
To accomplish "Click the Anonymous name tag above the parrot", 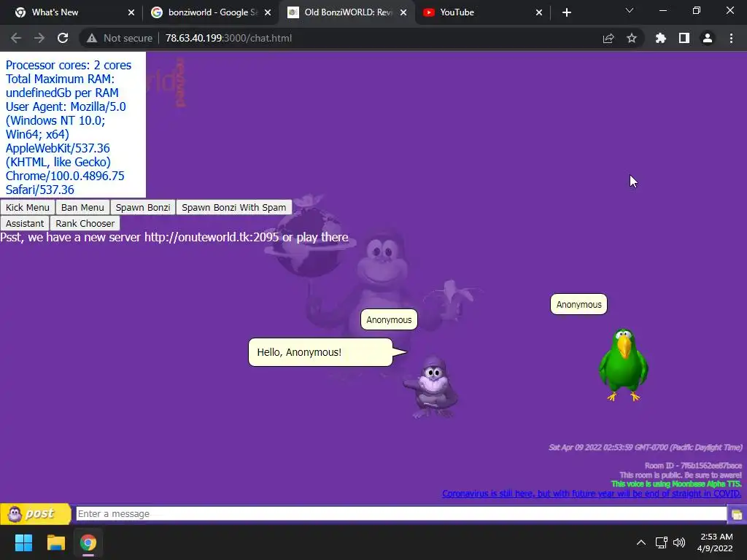I will pos(578,304).
